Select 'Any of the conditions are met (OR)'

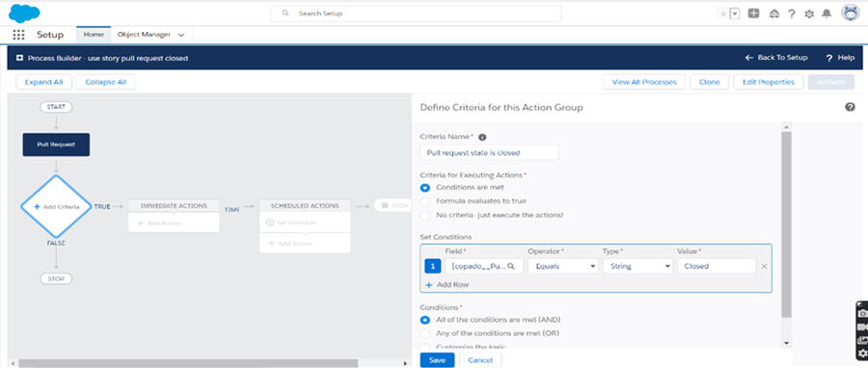coord(425,333)
